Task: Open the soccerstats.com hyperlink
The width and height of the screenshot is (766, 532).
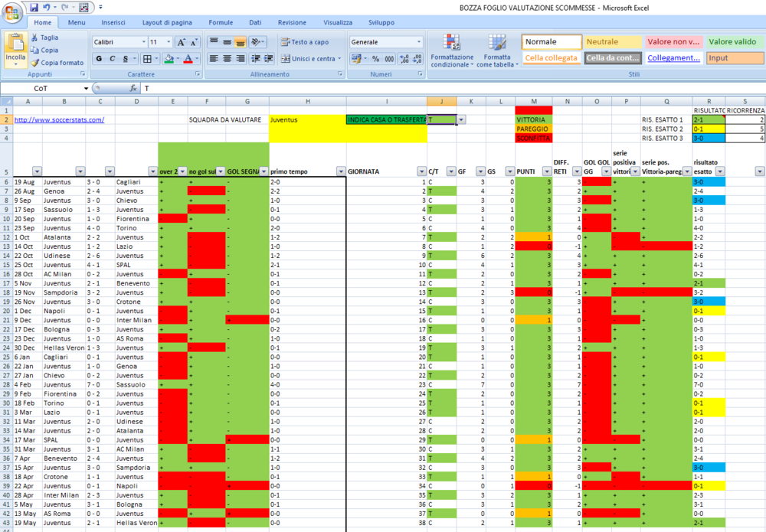Action: point(59,119)
